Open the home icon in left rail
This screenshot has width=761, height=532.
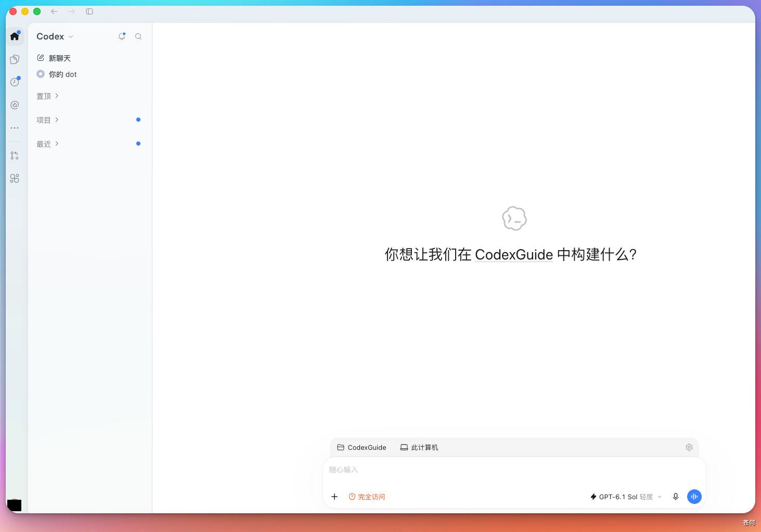point(15,36)
